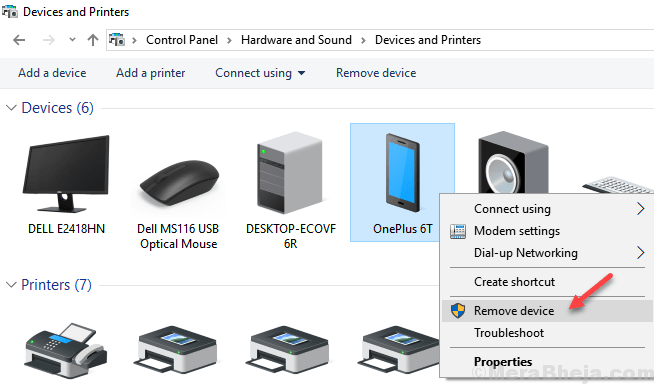
Task: Collapse the Devices (6) section
Action: [11, 108]
